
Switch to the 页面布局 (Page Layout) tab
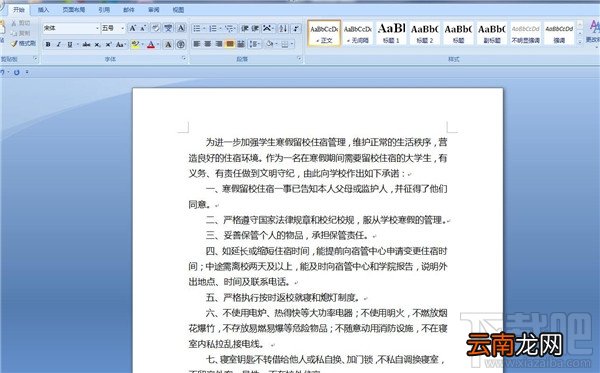[x=73, y=10]
